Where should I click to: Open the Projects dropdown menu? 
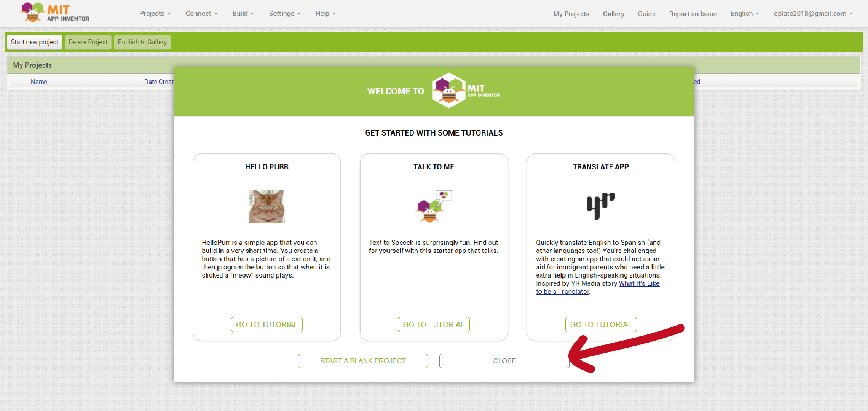coord(155,14)
